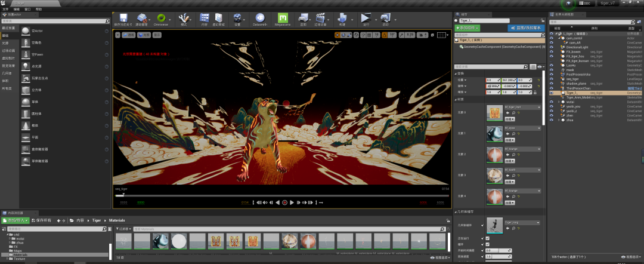The height and width of the screenshot is (264, 644).
Task: Expand the wutai item in outliner
Action: coord(559,102)
